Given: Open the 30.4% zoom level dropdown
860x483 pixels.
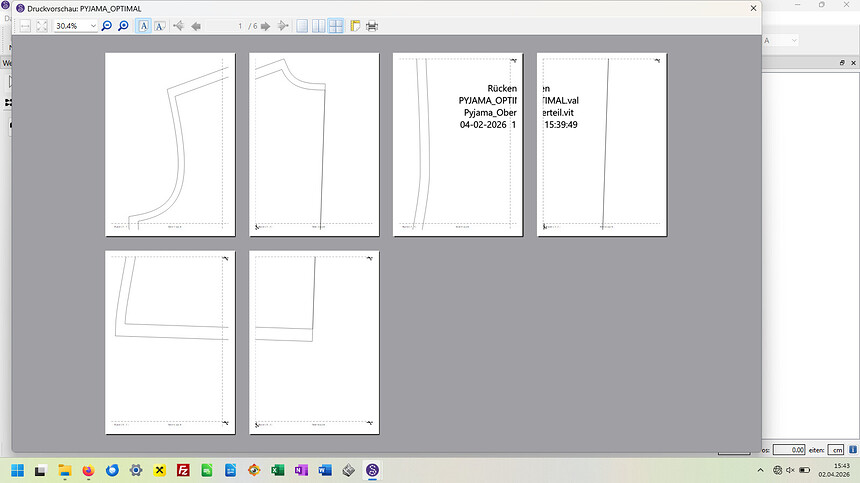Looking at the screenshot, I should (94, 25).
